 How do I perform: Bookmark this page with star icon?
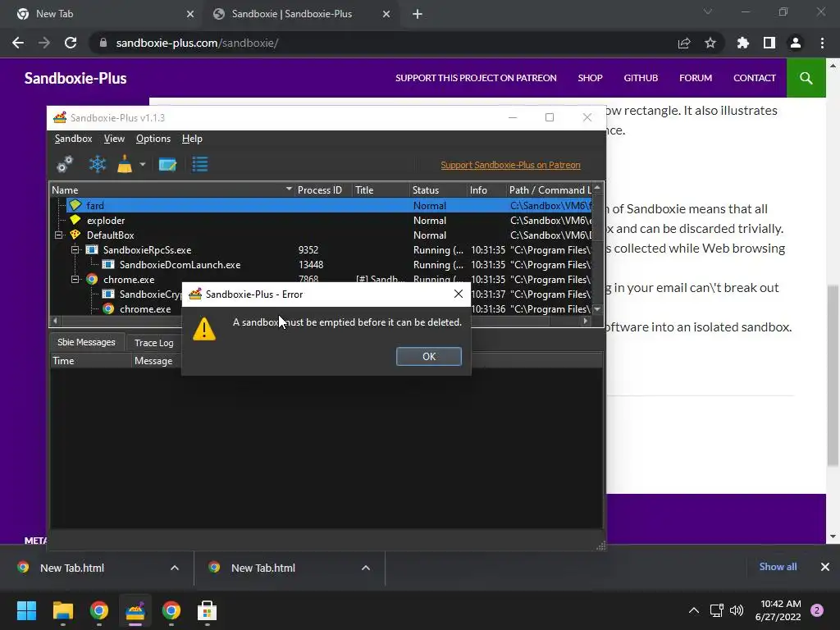click(710, 43)
